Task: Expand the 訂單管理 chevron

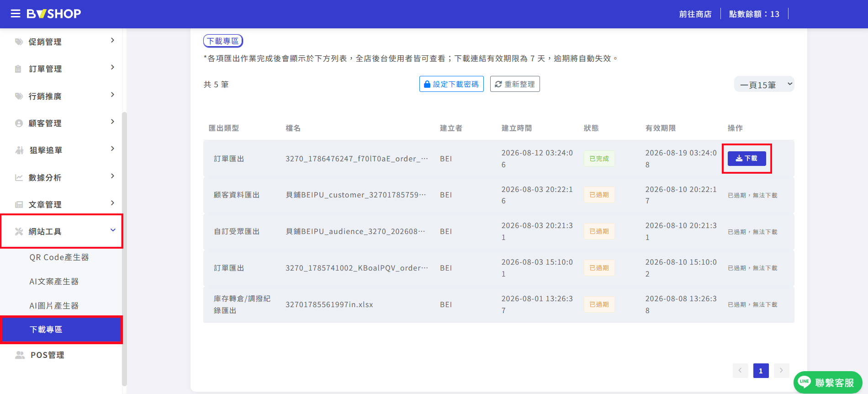Action: [x=112, y=67]
